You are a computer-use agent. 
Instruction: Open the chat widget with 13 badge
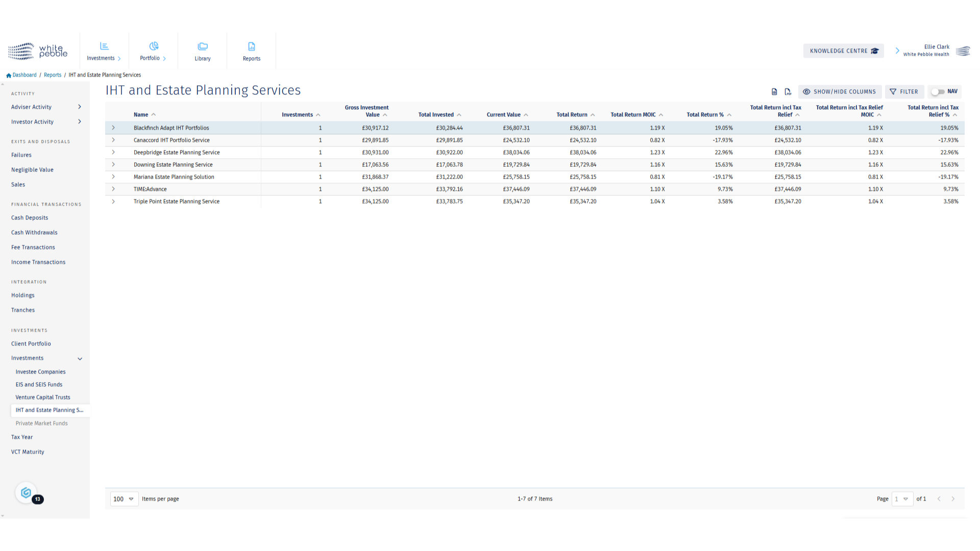27,493
